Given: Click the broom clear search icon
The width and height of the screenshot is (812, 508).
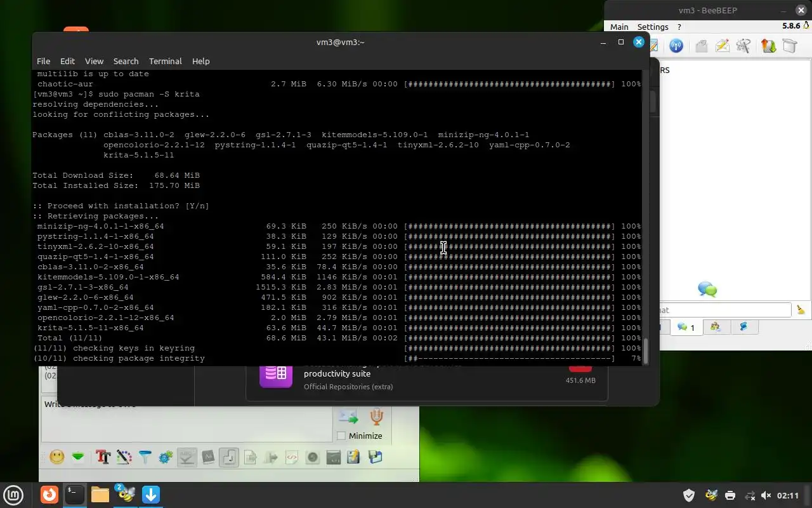Looking at the screenshot, I should coord(801,310).
